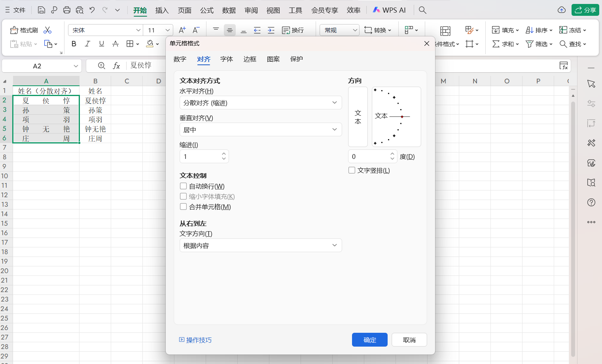Click the scissors cut icon
The image size is (602, 364).
47,30
